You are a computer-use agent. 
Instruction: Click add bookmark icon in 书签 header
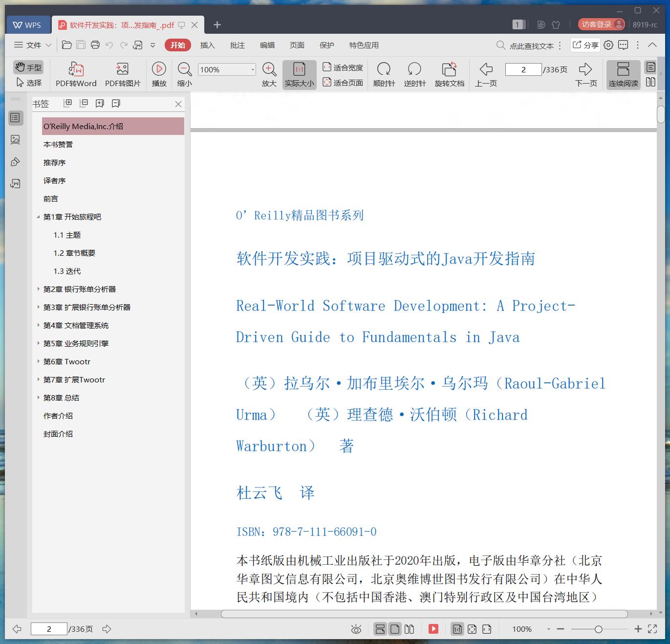[x=100, y=103]
